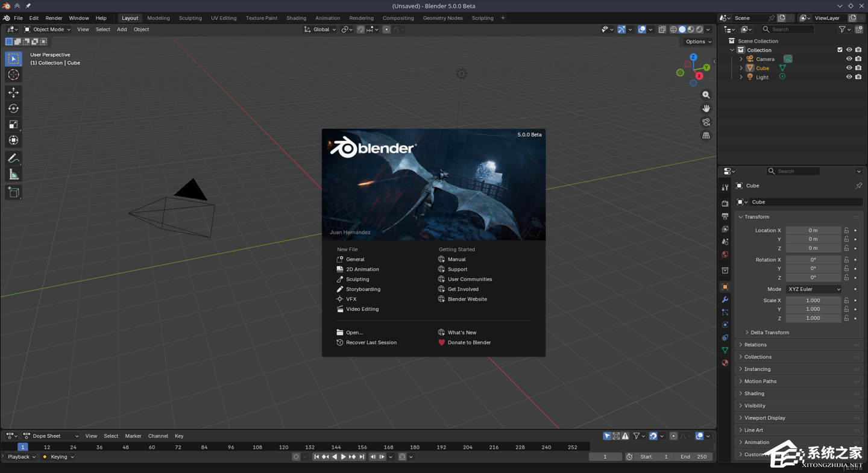Switch viewport to Material Preview shading
868x473 pixels.
click(x=690, y=29)
